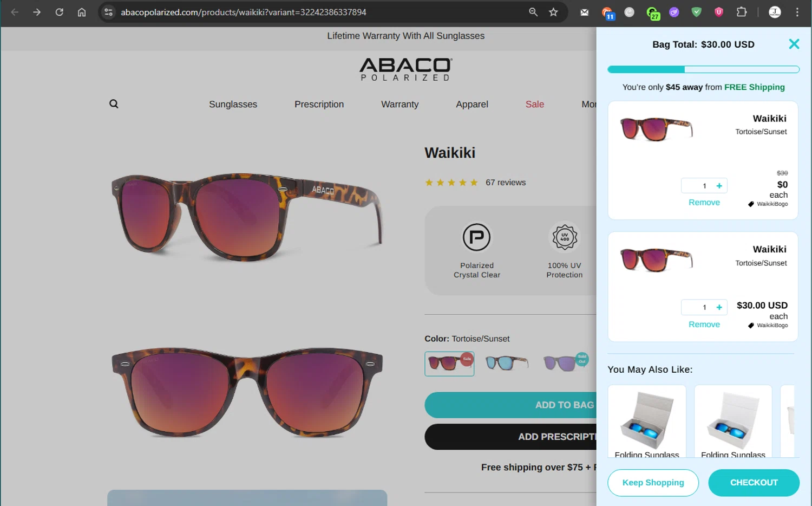The image size is (812, 506).
Task: Go back with the browser back arrow
Action: [15, 12]
